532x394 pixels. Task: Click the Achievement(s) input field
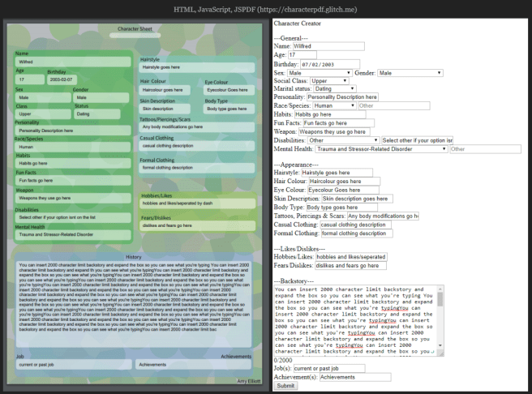tap(355, 377)
